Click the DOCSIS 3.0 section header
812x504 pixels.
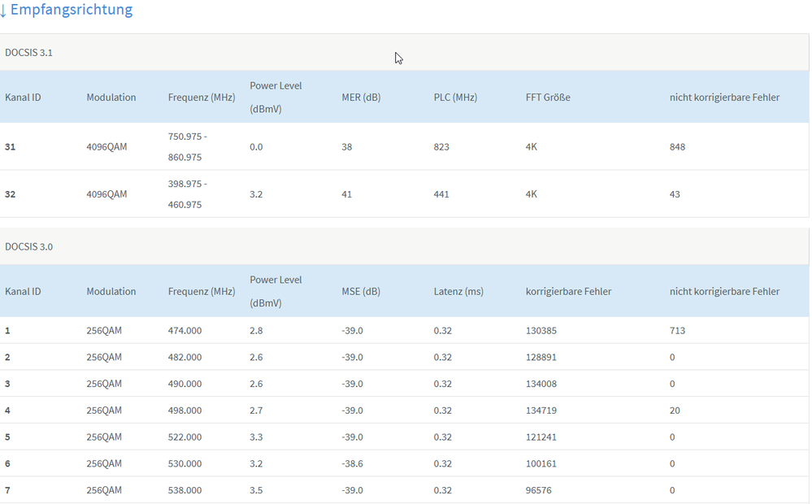pos(29,246)
